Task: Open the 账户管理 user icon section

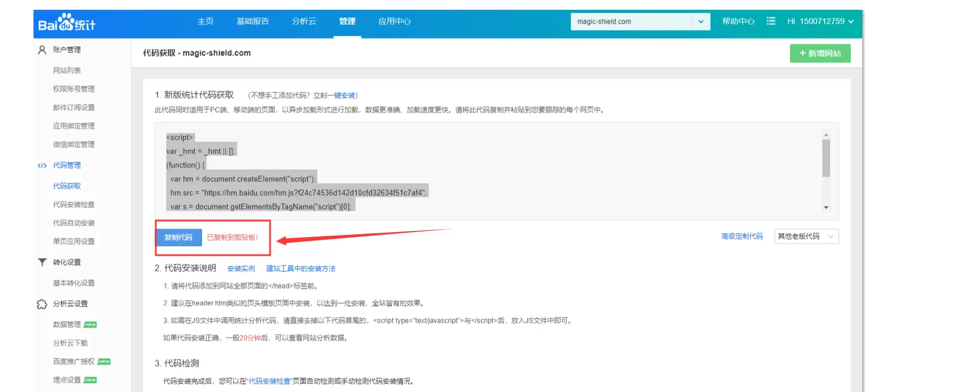Action: pos(42,50)
